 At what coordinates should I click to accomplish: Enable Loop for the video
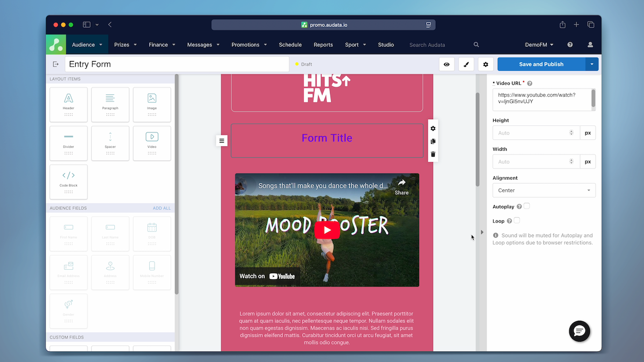(516, 220)
